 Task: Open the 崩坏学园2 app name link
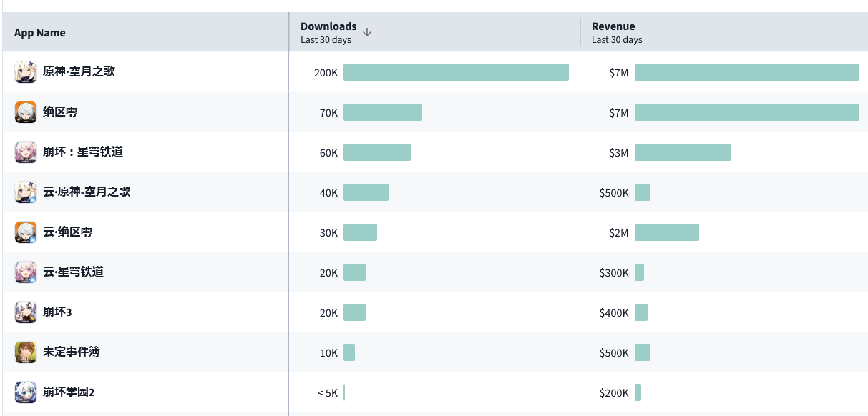click(x=69, y=392)
